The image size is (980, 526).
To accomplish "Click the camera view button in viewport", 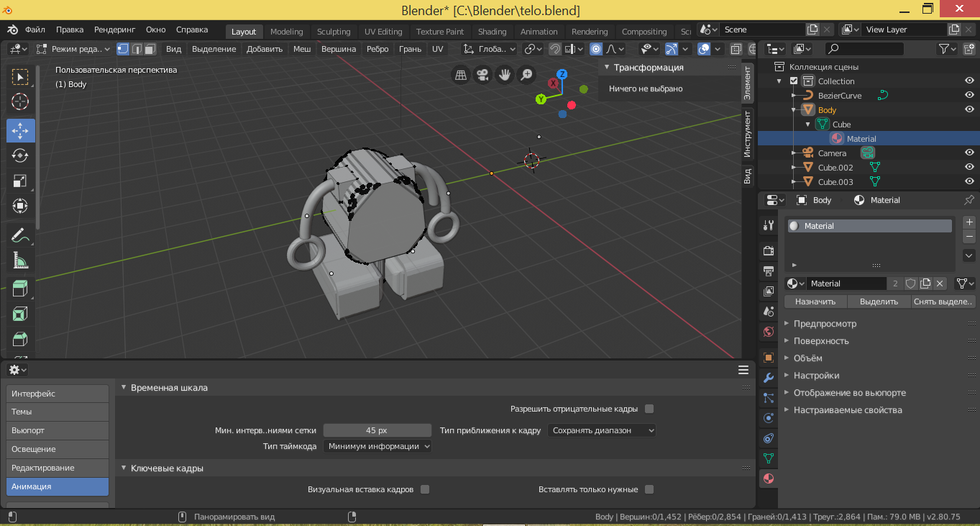I will [x=483, y=74].
